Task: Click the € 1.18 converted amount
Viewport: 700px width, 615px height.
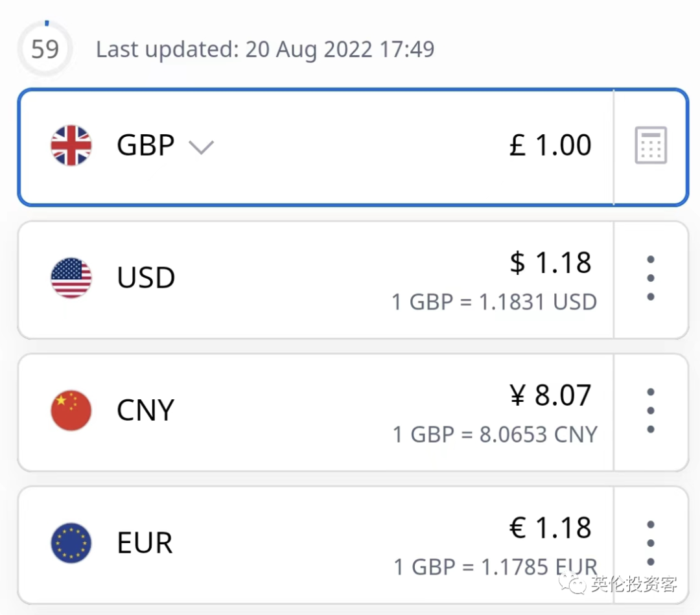Action: (x=550, y=528)
